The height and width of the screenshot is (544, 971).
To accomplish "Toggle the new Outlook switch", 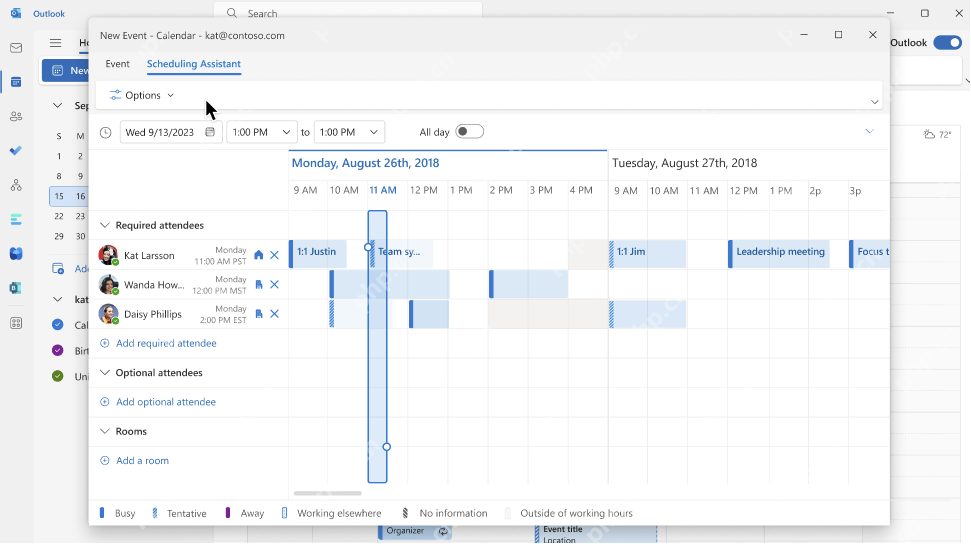I will [947, 43].
